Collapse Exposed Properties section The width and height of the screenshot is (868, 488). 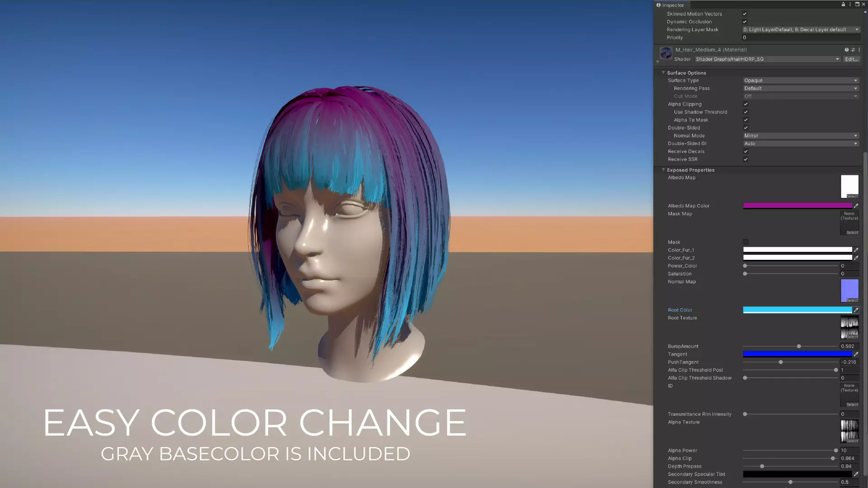[x=664, y=170]
